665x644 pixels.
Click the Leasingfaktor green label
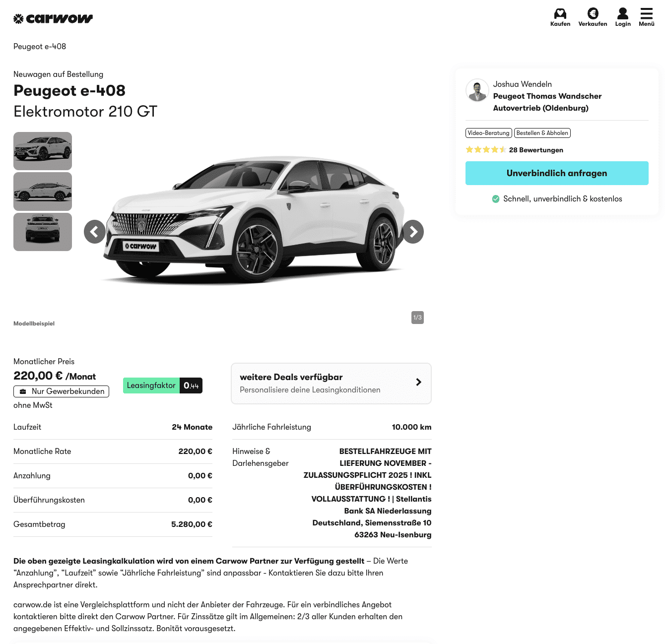[x=151, y=386]
